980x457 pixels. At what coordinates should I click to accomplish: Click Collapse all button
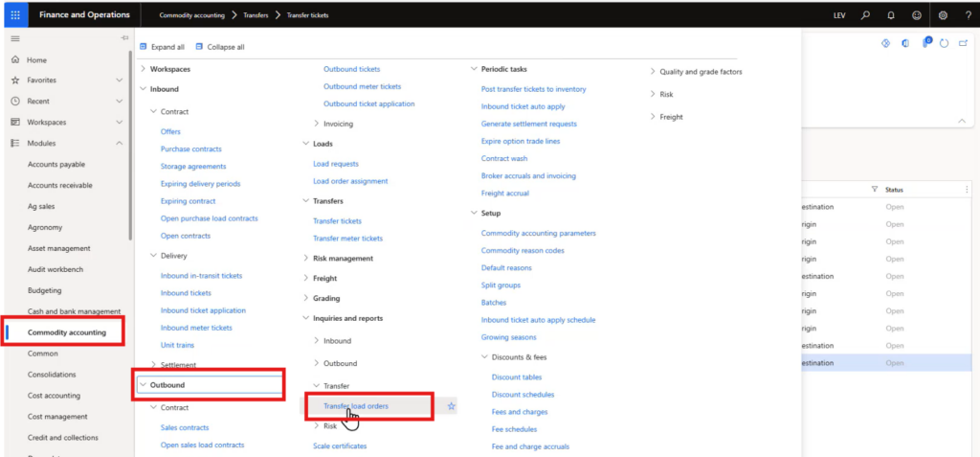click(220, 47)
